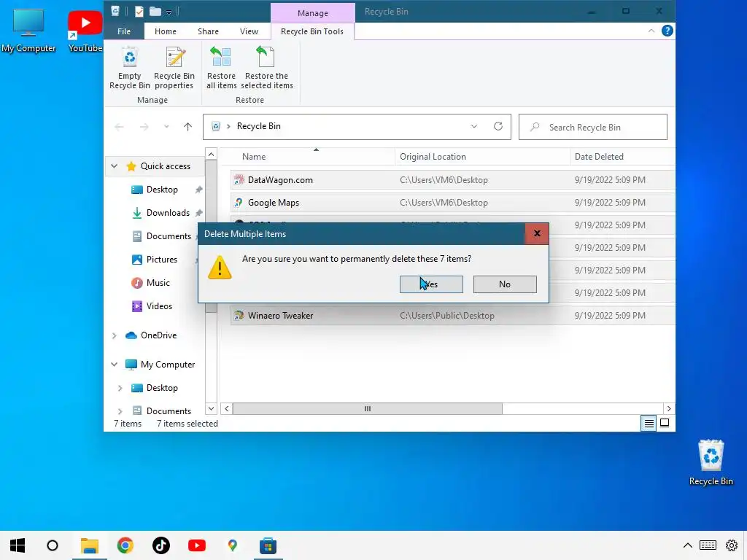747x560 pixels.
Task: Click horizontal scrollbar left arrow
Action: click(x=227, y=408)
